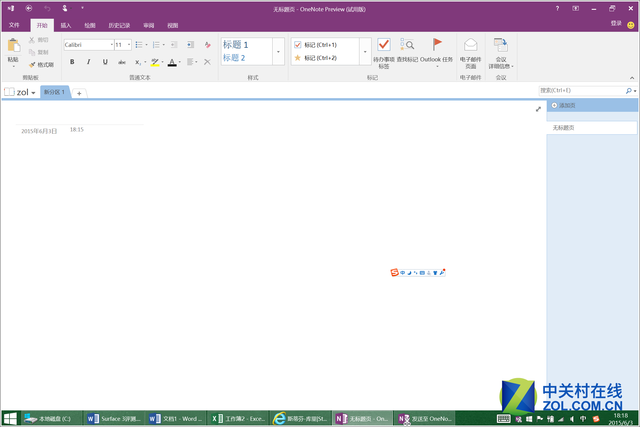The height and width of the screenshot is (427, 640).
Task: Open the Windows Start button
Action: click(10, 418)
